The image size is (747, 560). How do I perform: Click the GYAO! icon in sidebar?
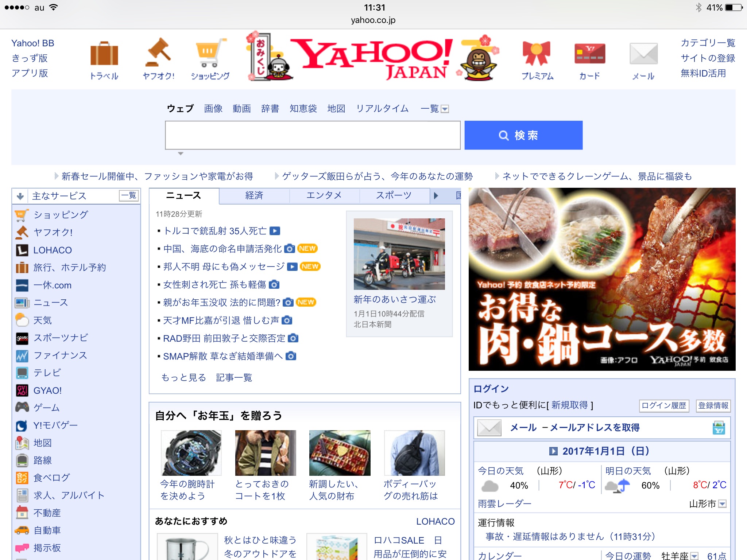click(22, 390)
